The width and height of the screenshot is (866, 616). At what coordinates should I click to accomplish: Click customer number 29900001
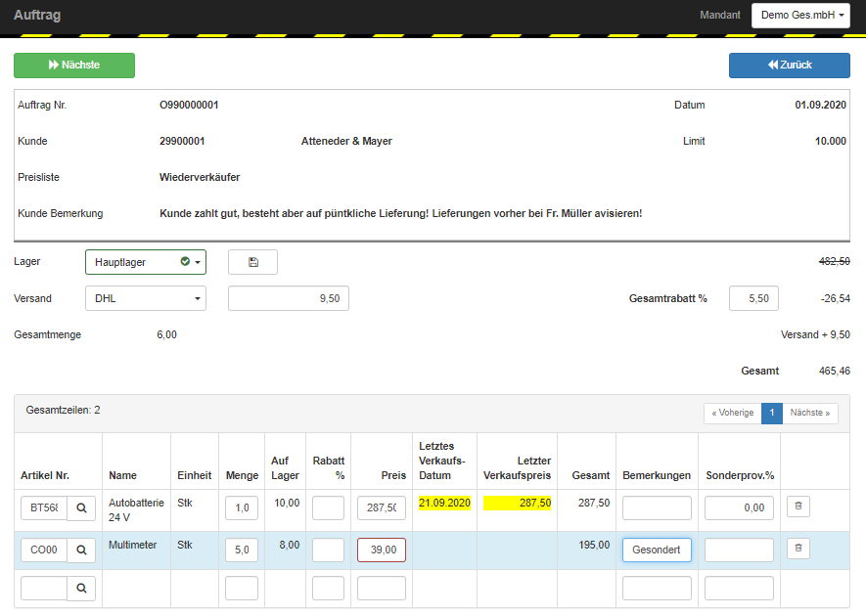[182, 142]
